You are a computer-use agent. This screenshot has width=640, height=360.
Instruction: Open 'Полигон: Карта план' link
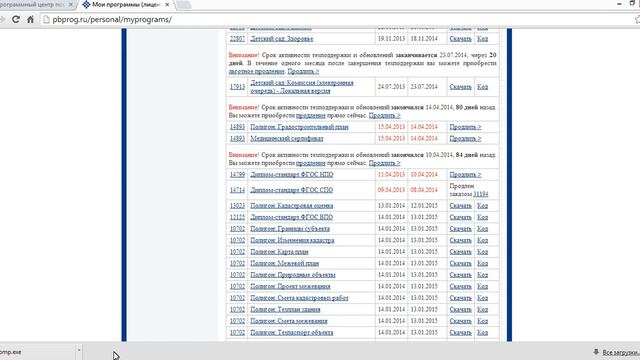(x=279, y=251)
